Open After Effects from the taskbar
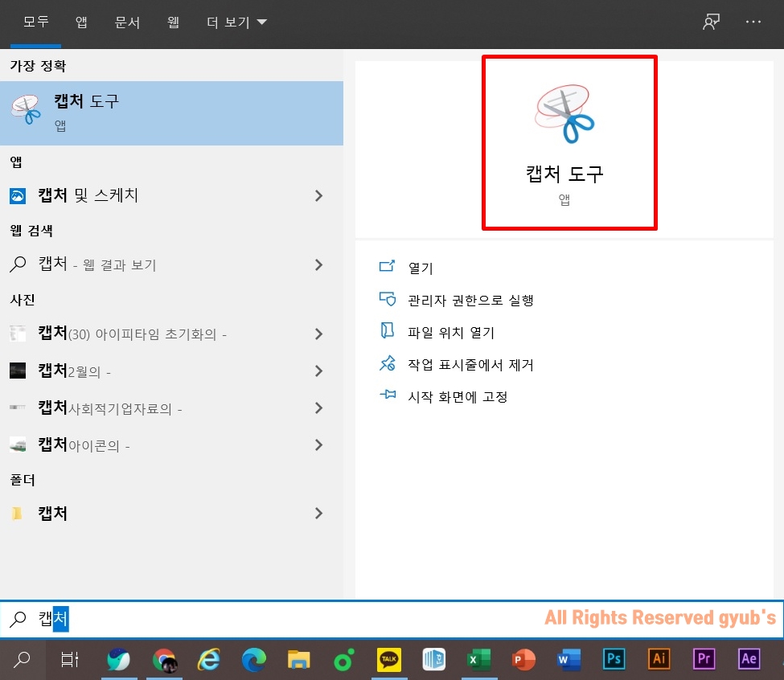This screenshot has width=784, height=680. (749, 659)
